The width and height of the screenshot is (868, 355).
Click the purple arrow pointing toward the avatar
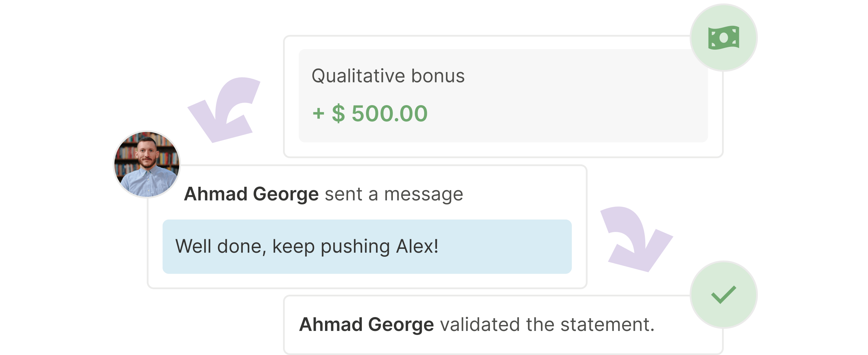pos(224,110)
